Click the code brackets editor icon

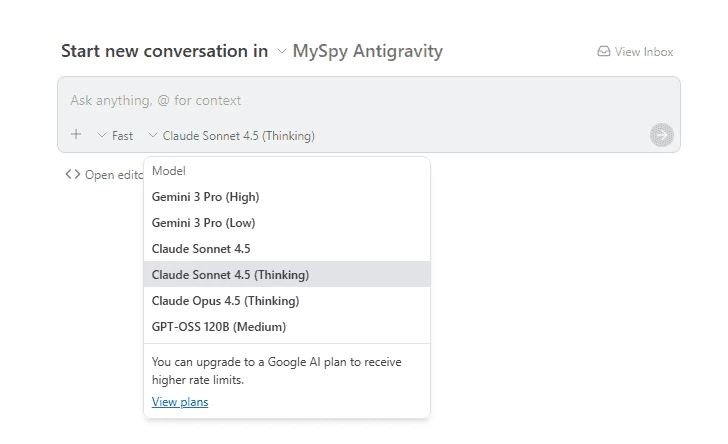click(72, 174)
